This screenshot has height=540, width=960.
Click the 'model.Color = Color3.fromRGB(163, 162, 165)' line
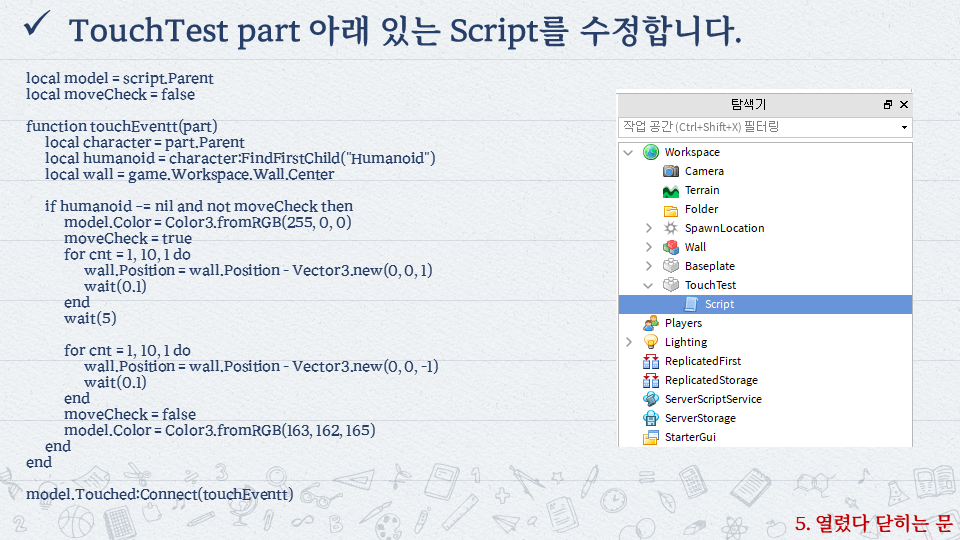219,430
